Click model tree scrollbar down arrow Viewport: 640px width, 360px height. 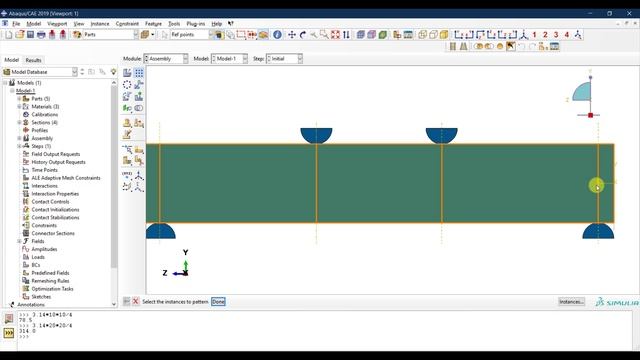tap(113, 304)
